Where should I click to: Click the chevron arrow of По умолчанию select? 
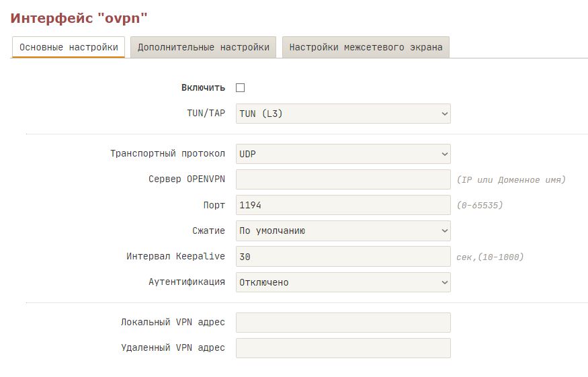pyautogui.click(x=444, y=231)
